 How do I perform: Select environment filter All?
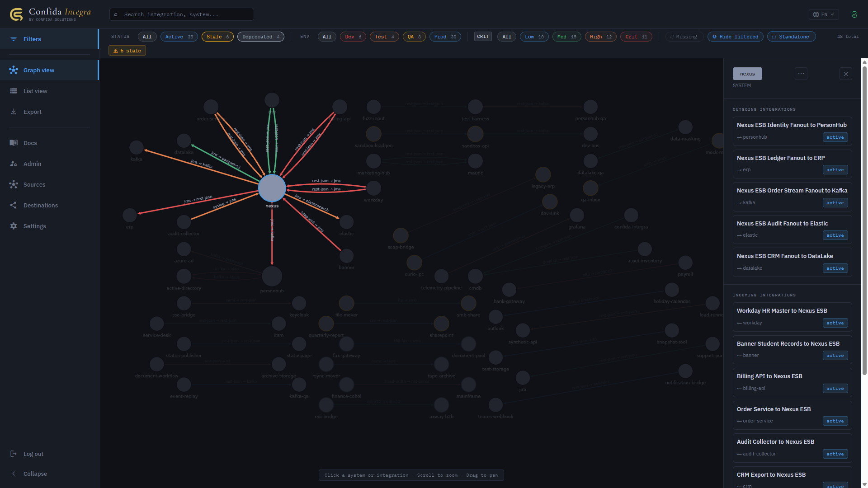click(327, 37)
